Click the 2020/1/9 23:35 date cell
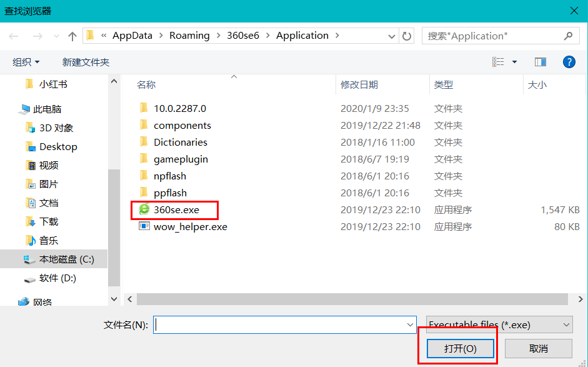Viewport: 588px width, 367px height. coord(375,108)
